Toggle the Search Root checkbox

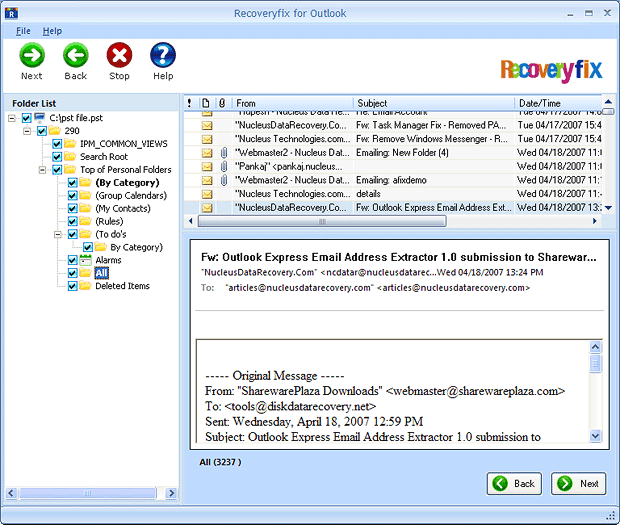[57, 157]
